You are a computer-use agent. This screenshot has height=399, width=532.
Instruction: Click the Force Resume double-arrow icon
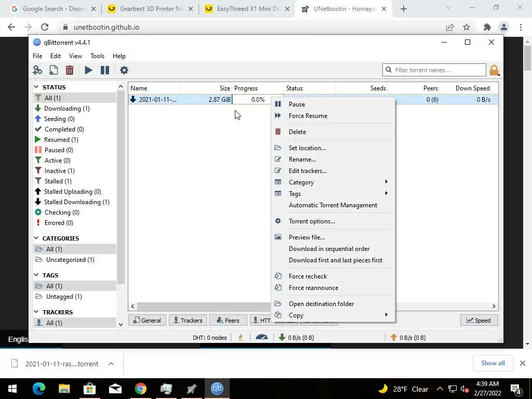tap(278, 116)
